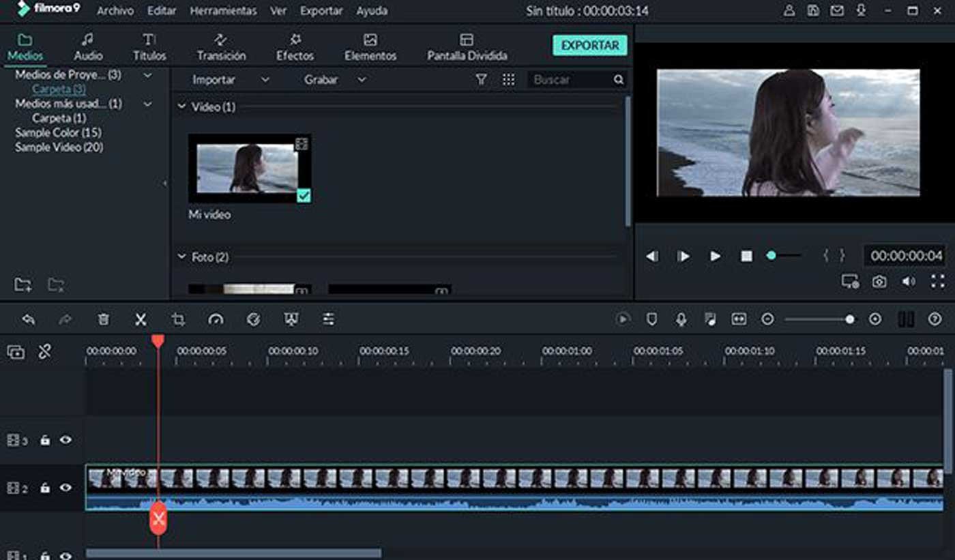Click the zoom to fit timeline icon
Viewport: 955px width, 560px height.
(x=739, y=319)
